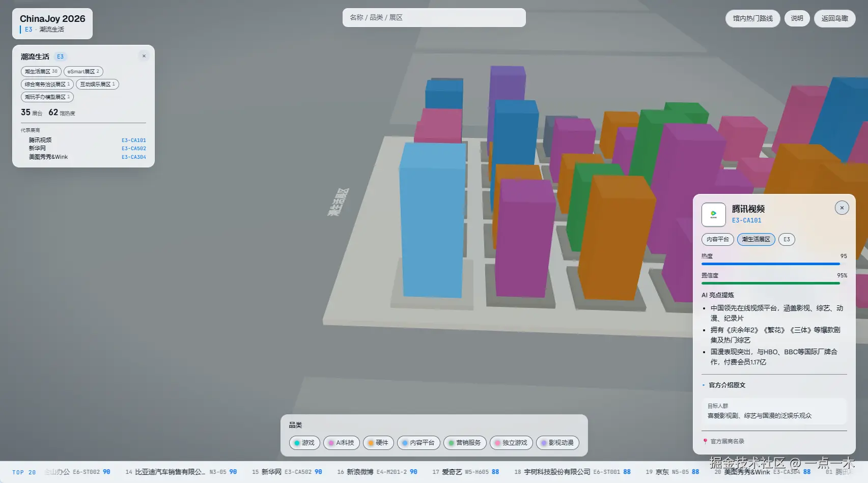Open ticker entry 17 爱奇艺

pos(465,472)
